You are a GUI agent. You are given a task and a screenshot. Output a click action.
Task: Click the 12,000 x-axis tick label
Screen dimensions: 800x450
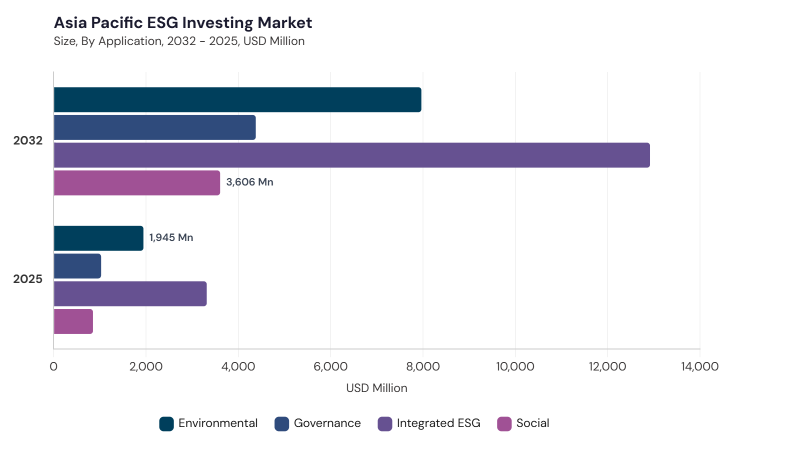[x=608, y=367]
